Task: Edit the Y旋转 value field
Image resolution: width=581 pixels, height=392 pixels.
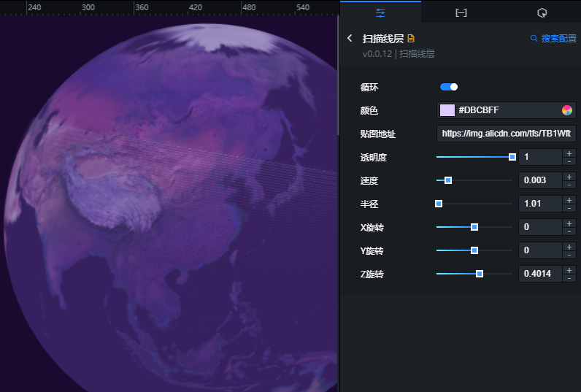Action: (x=540, y=250)
